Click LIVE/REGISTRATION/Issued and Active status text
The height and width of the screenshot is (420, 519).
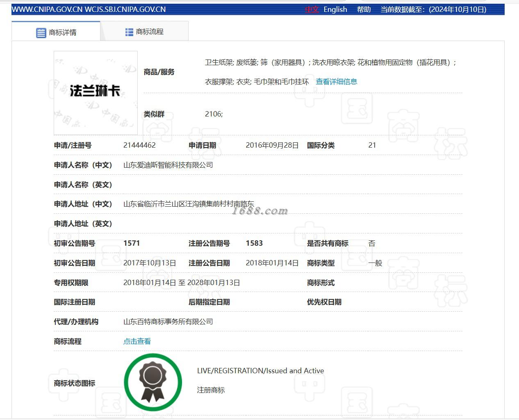click(x=260, y=371)
